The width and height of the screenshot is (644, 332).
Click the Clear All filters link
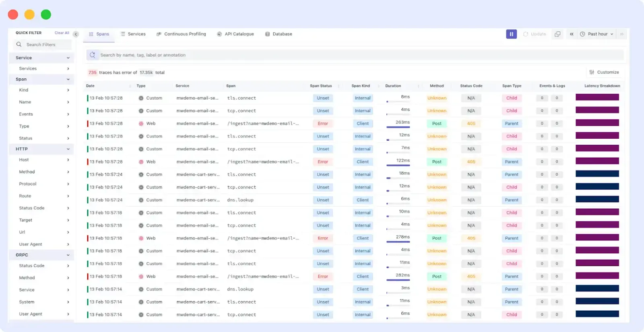tap(62, 33)
